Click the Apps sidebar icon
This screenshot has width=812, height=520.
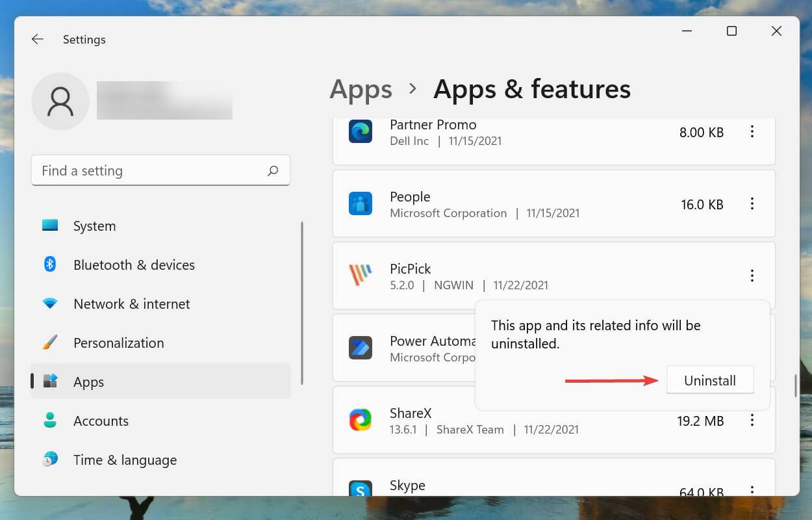(x=50, y=382)
